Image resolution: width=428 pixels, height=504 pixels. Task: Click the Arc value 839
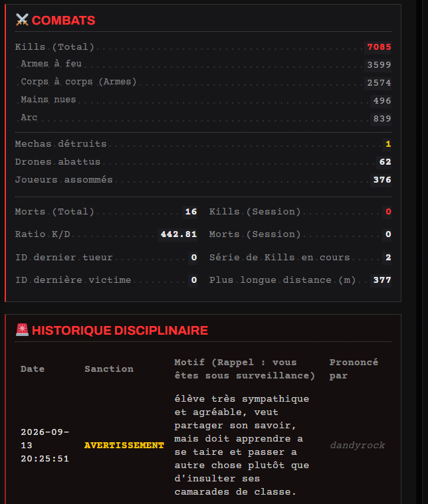[382, 119]
